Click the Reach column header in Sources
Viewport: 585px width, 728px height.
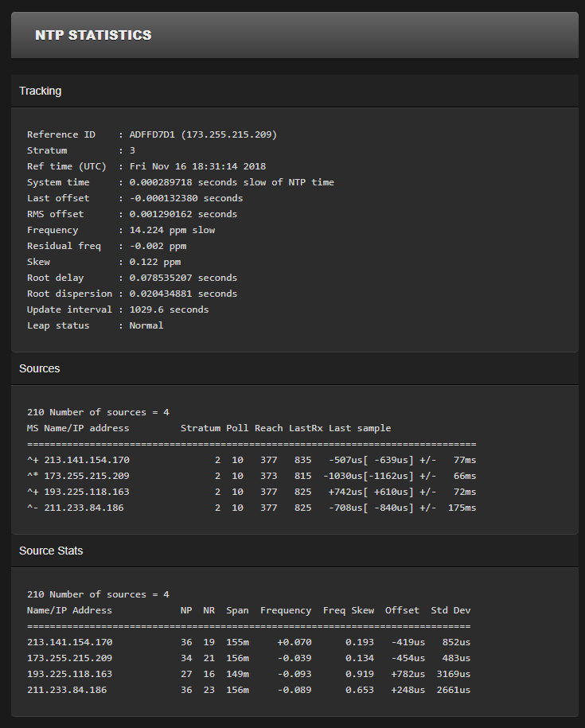pos(268,428)
